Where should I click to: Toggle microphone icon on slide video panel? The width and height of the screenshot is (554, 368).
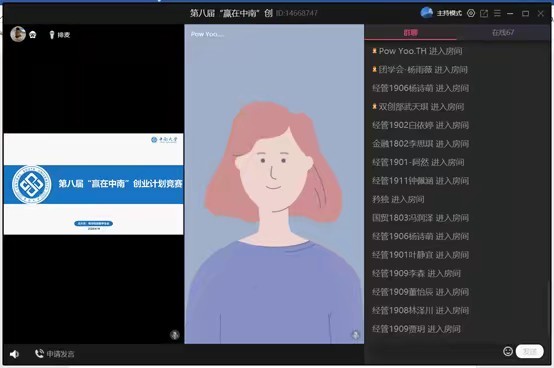click(175, 334)
